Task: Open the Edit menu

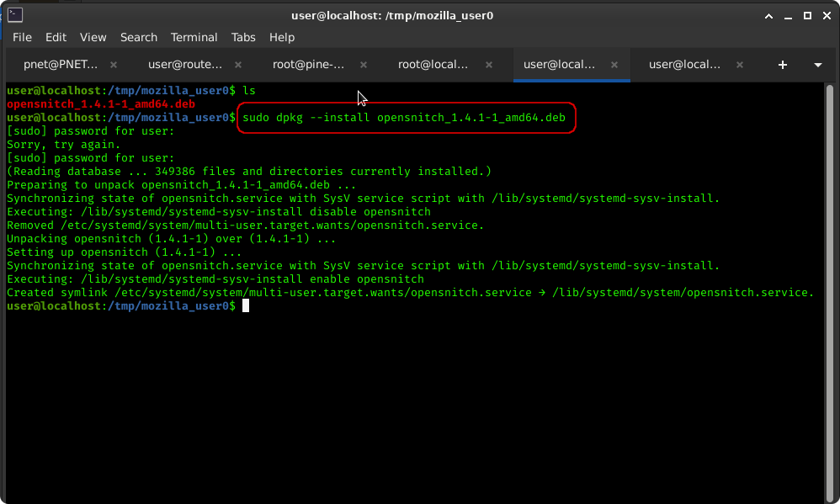Action: (56, 38)
